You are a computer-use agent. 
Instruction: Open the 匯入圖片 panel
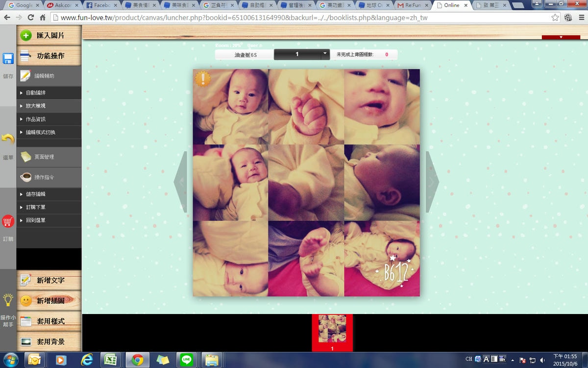tap(49, 35)
